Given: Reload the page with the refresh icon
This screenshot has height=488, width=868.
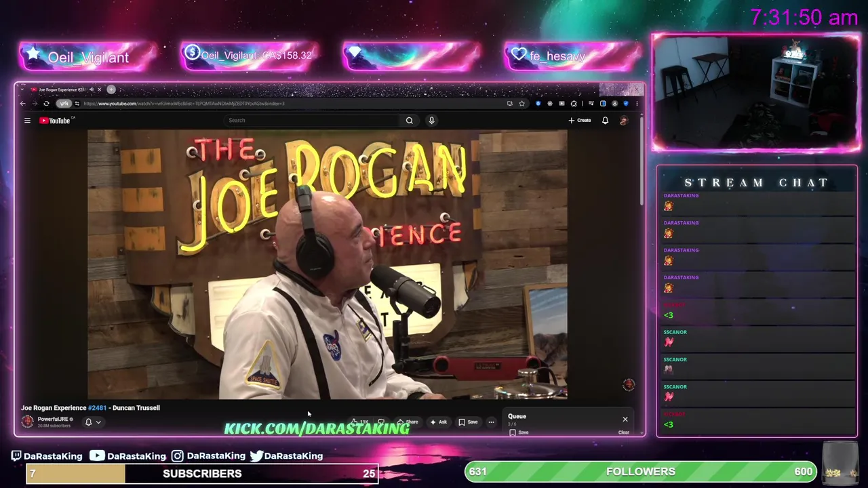Looking at the screenshot, I should pos(46,104).
